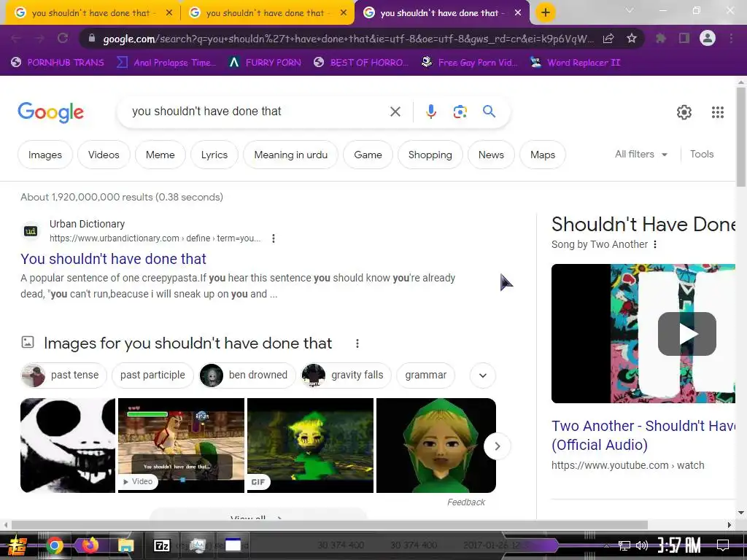Open options dots next to Song by Two Another
The image size is (747, 560).
coord(655,244)
